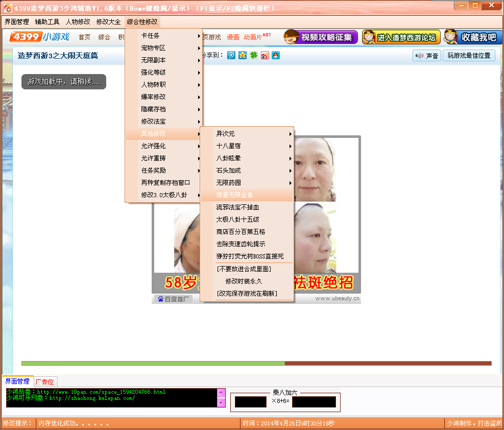
Task: Click the 百度推广 paw badge
Action: 173,299
